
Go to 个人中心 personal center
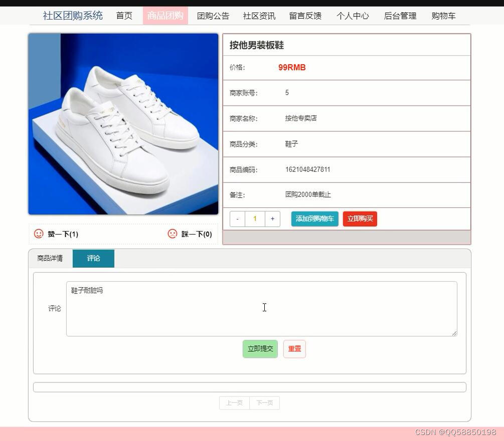point(352,16)
